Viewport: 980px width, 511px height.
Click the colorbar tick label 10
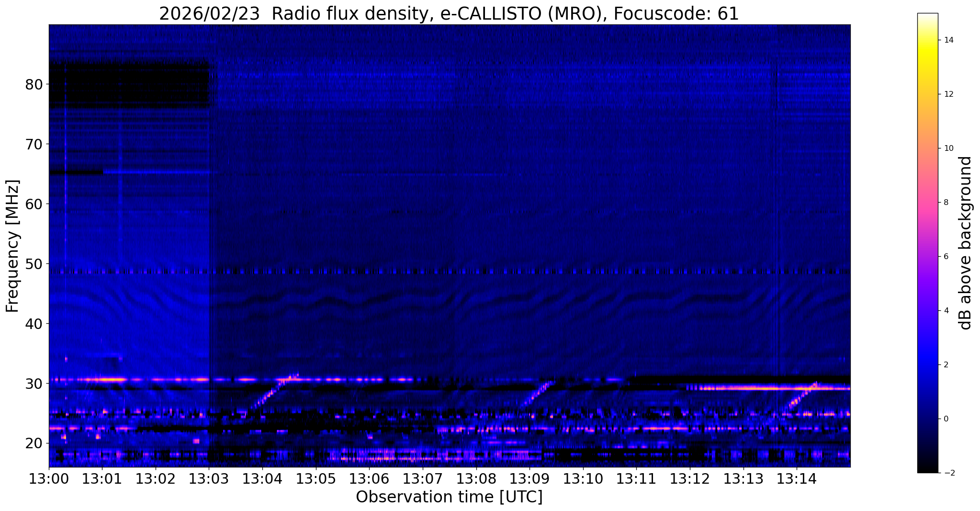click(948, 148)
